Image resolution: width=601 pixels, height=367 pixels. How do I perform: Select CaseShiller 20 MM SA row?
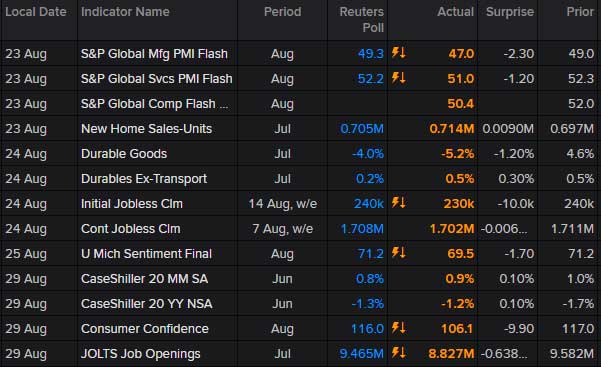pyautogui.click(x=300, y=279)
